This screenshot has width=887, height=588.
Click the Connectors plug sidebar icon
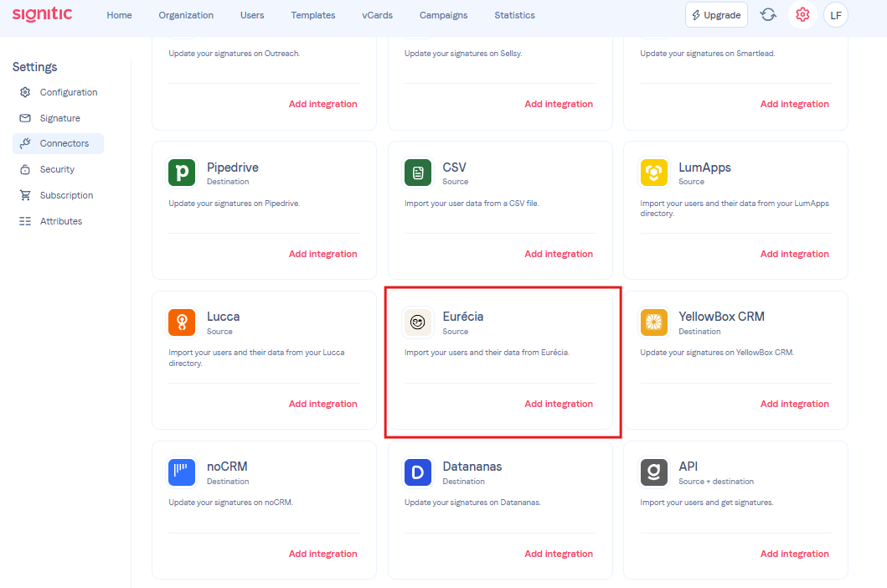25,144
